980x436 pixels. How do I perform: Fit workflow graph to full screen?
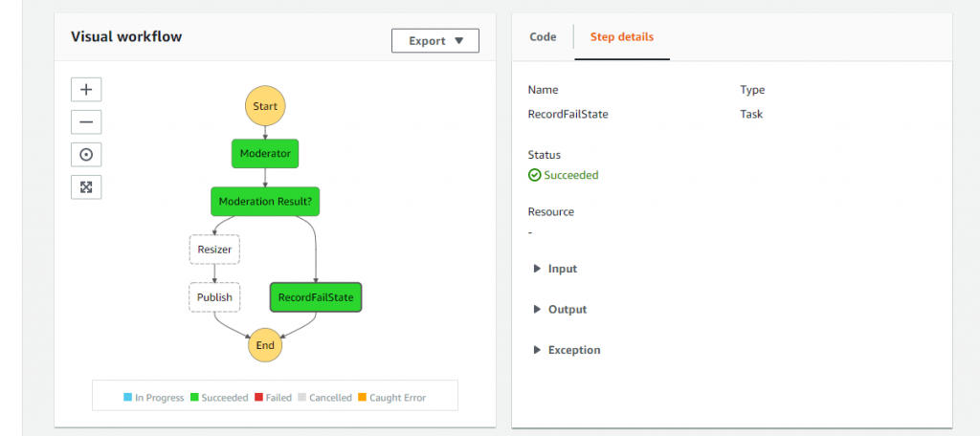[x=86, y=186]
